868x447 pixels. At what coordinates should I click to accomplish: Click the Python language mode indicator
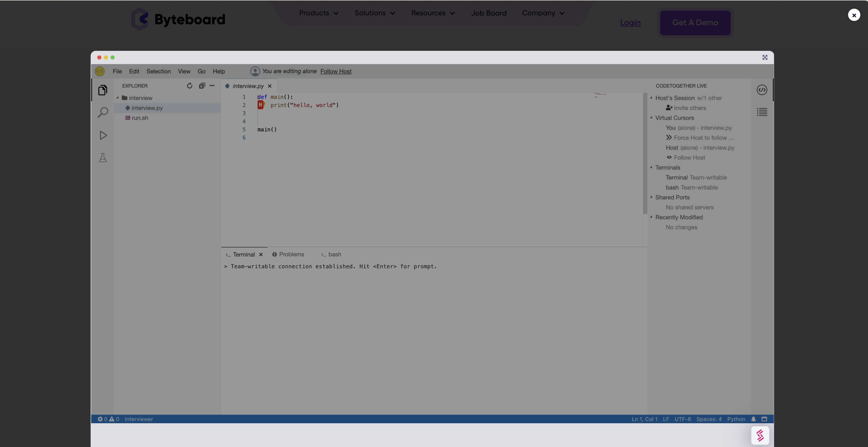(x=736, y=419)
